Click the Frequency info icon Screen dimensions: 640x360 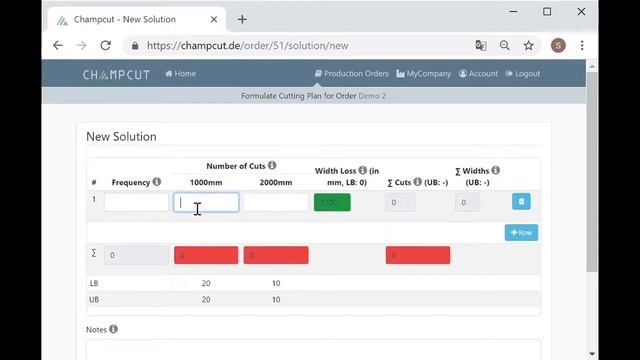[157, 182]
